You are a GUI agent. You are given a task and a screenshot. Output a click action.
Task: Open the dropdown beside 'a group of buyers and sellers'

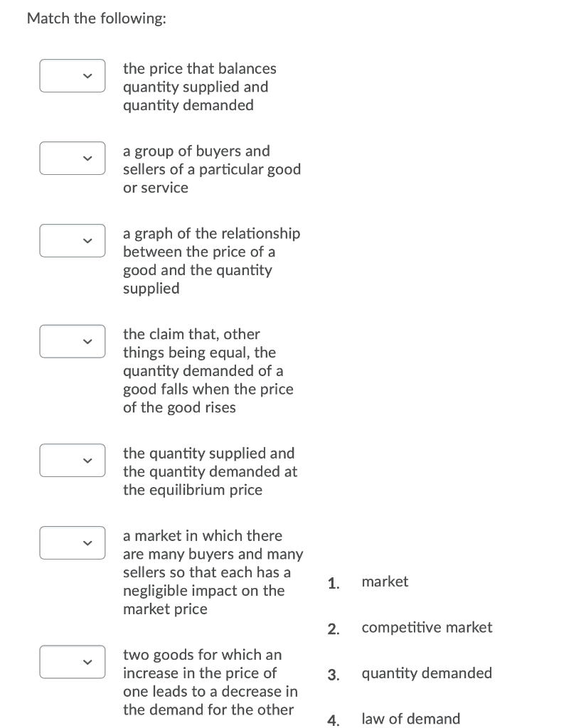[x=72, y=158]
